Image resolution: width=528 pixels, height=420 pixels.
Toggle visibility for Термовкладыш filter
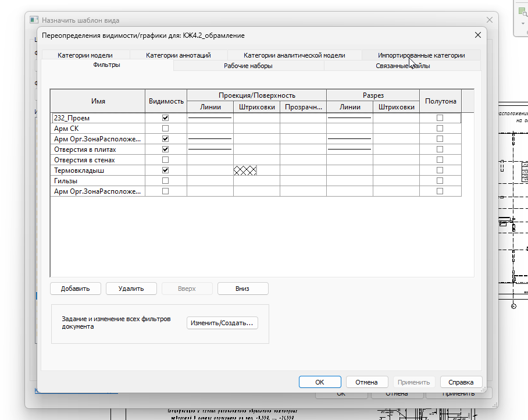pyautogui.click(x=165, y=170)
